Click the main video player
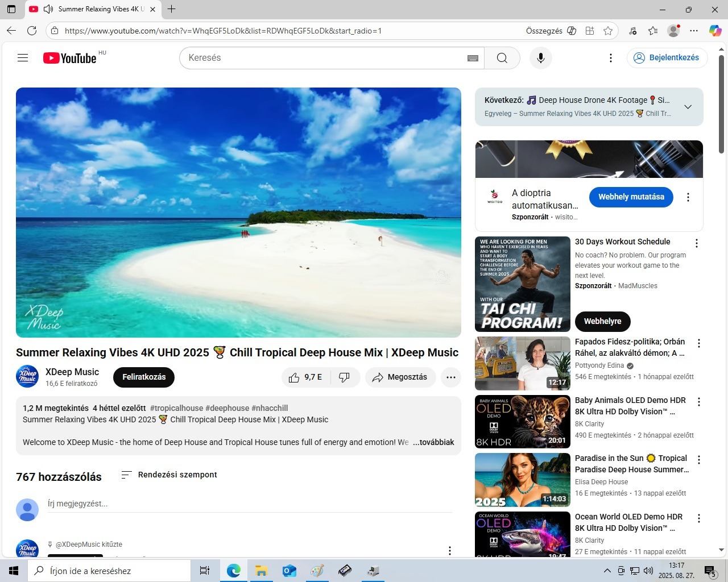Viewport: 728px width, 582px height. (x=238, y=213)
